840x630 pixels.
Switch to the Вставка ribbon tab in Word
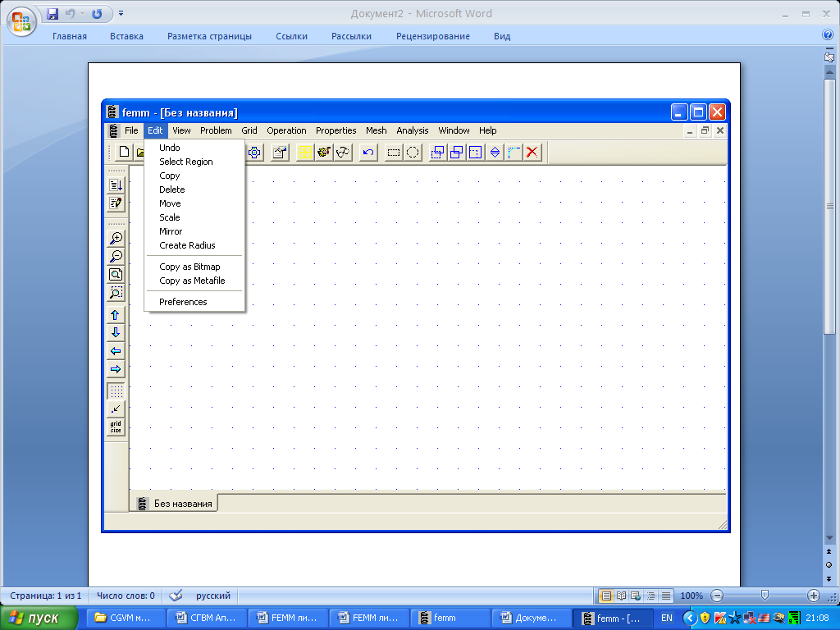(x=126, y=36)
